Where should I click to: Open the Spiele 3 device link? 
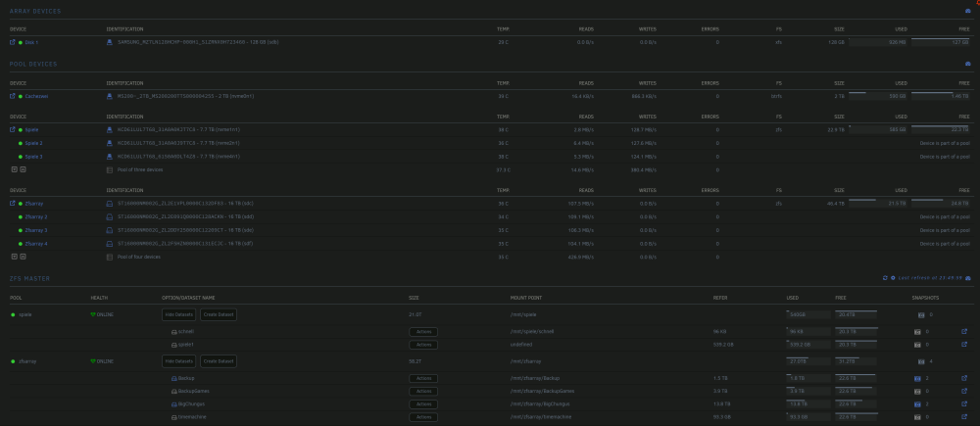[33, 157]
